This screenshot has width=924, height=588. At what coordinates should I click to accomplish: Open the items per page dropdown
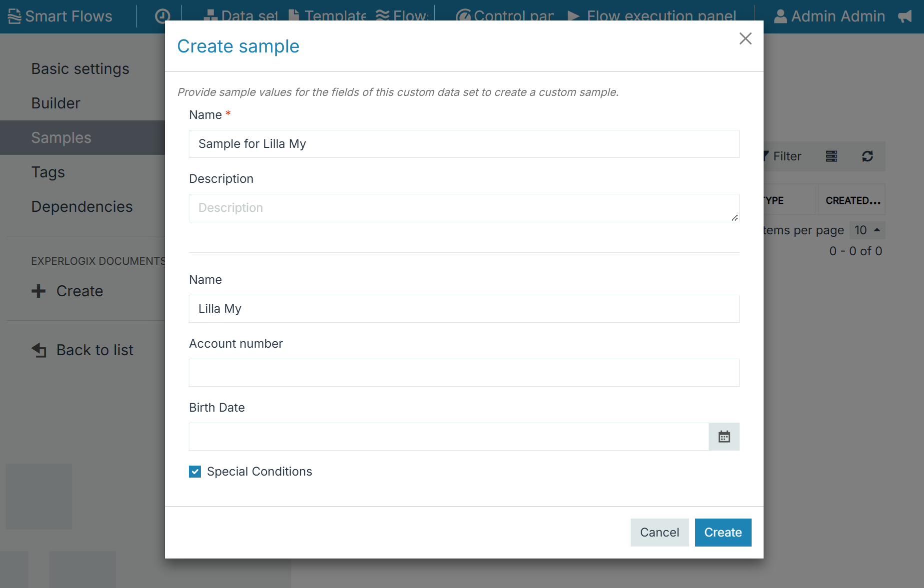tap(867, 230)
